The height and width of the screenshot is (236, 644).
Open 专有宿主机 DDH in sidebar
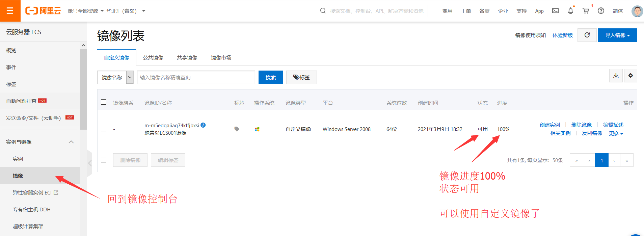click(x=32, y=209)
